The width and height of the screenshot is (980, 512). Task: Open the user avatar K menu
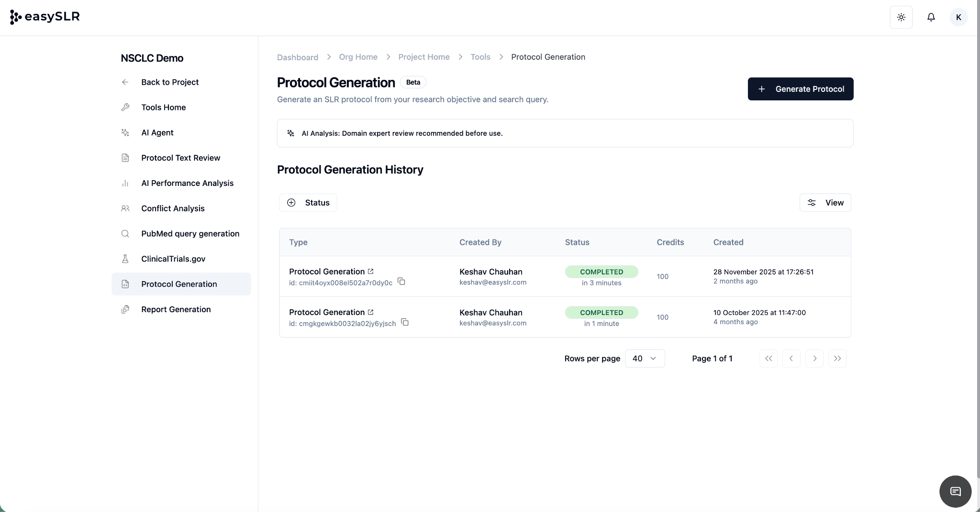coord(958,17)
